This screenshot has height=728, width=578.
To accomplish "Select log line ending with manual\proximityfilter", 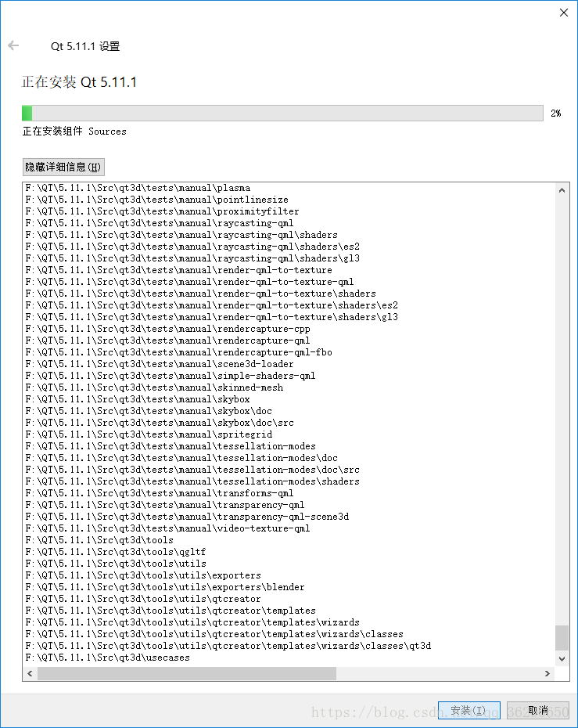I will (163, 211).
